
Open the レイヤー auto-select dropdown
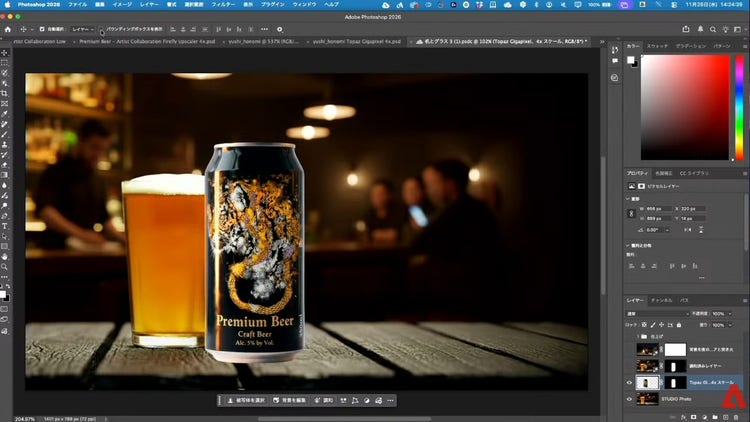click(83, 29)
